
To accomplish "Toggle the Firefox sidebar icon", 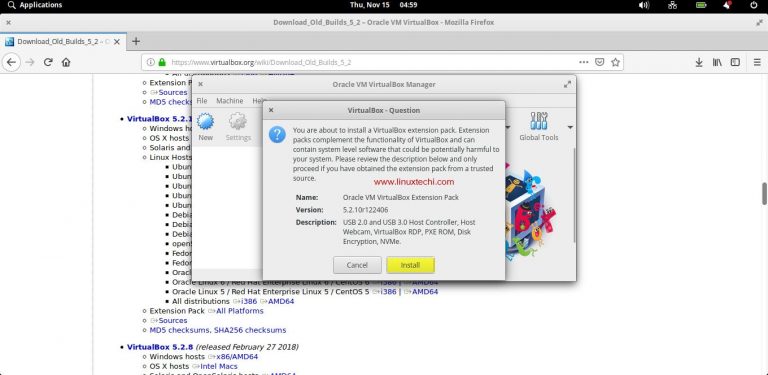I will [735, 62].
